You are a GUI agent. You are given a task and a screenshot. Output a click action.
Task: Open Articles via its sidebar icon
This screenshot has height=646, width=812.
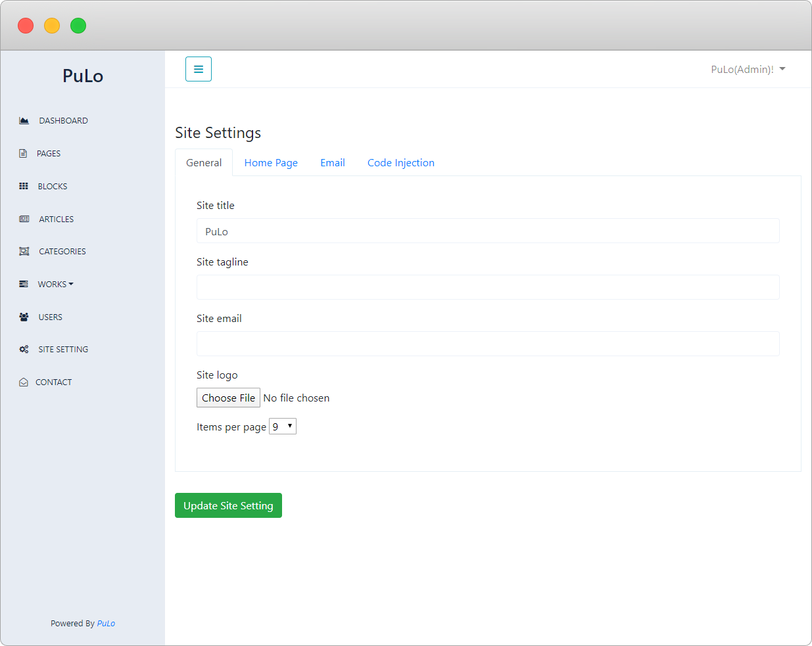point(23,219)
